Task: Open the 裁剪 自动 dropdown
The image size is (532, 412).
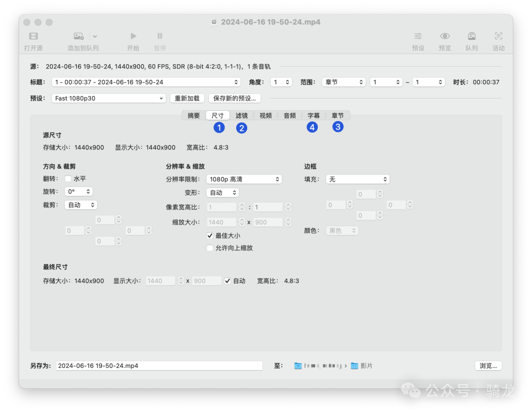Action: point(81,205)
